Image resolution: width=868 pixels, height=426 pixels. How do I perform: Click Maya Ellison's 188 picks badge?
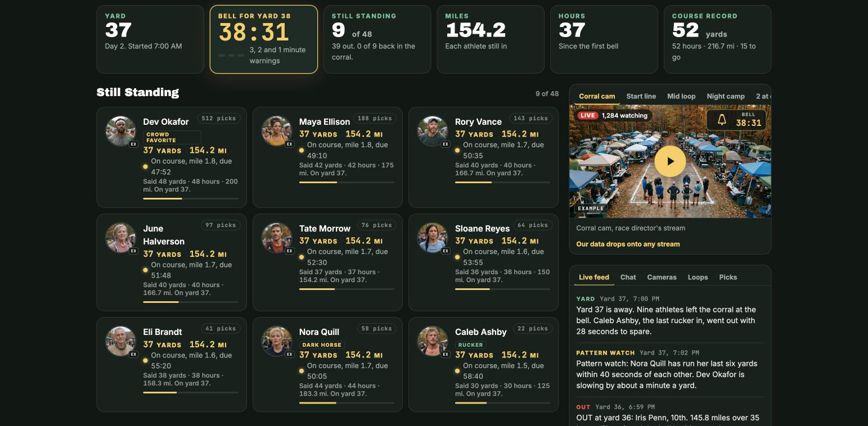tap(375, 119)
